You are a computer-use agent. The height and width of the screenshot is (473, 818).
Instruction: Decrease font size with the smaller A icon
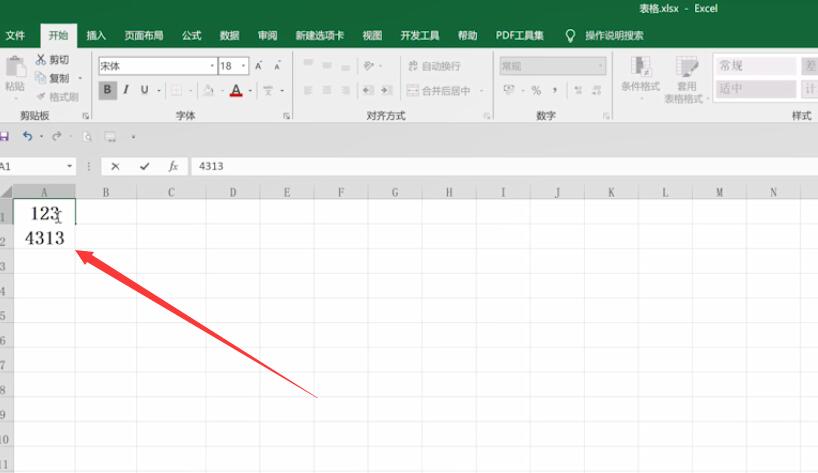click(278, 66)
